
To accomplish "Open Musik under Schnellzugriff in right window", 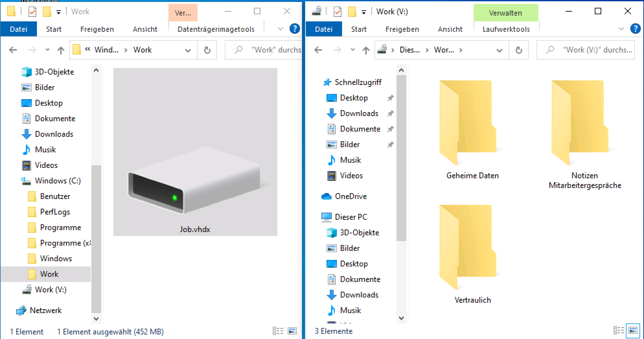I will [351, 160].
